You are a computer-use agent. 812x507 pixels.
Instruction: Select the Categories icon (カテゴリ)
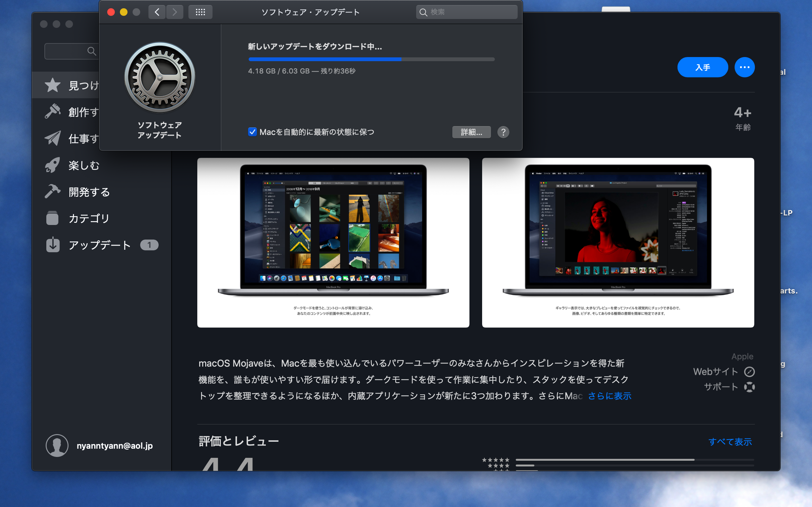pos(53,218)
